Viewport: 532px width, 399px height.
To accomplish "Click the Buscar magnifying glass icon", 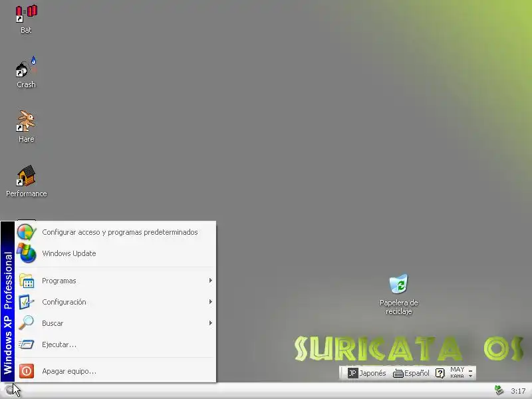I will 27,323.
